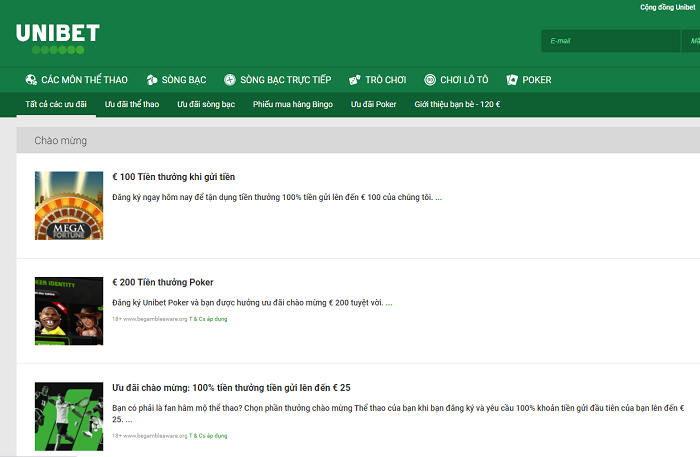Click the Unibet logo
The image size is (700, 457).
pos(57,38)
